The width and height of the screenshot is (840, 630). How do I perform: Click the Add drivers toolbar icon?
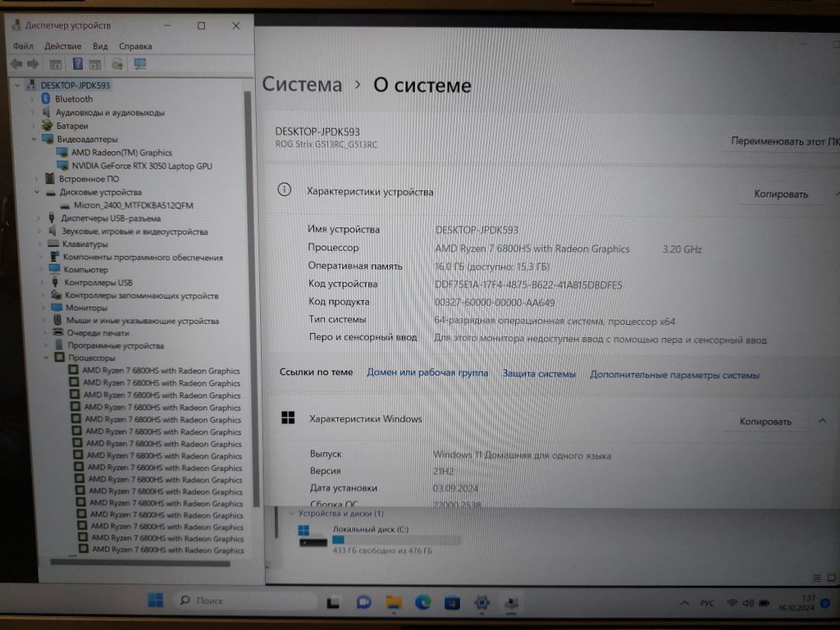[117, 65]
